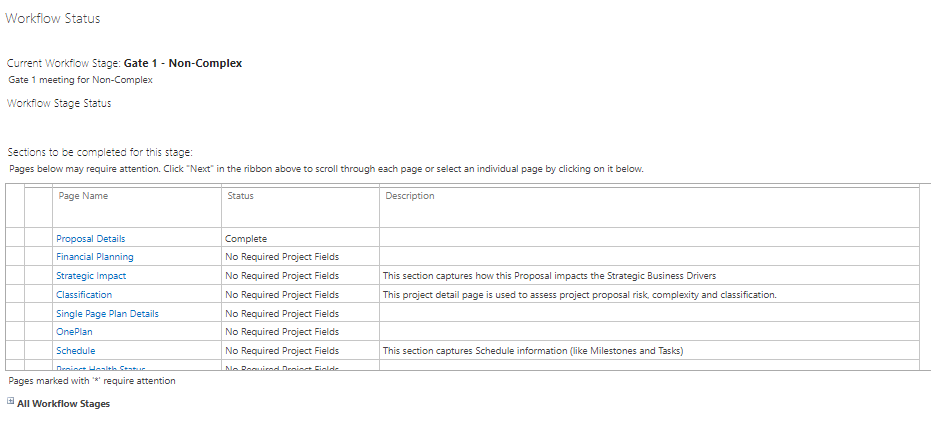This screenshot has width=931, height=421.
Task: Click the Description column header
Action: 410,196
